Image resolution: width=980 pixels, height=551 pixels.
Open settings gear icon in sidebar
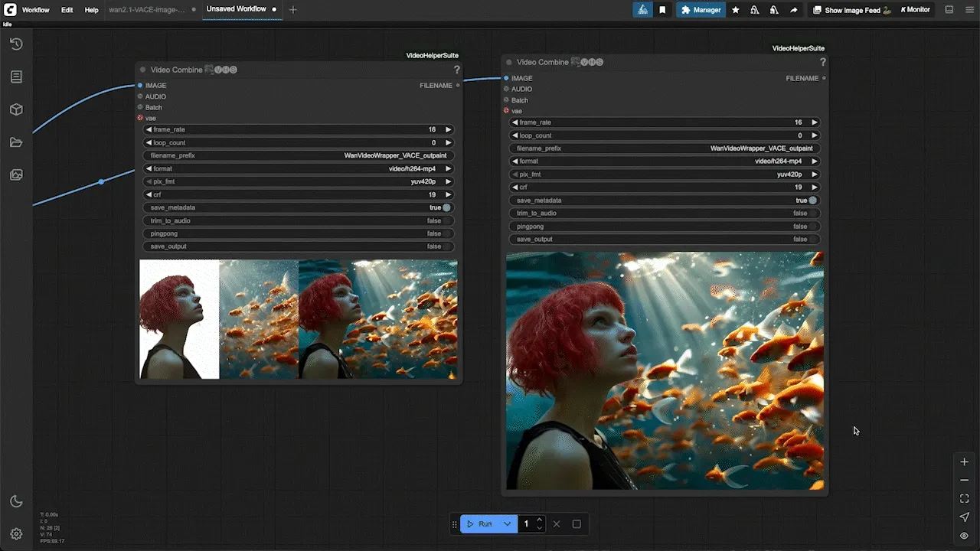point(16,534)
